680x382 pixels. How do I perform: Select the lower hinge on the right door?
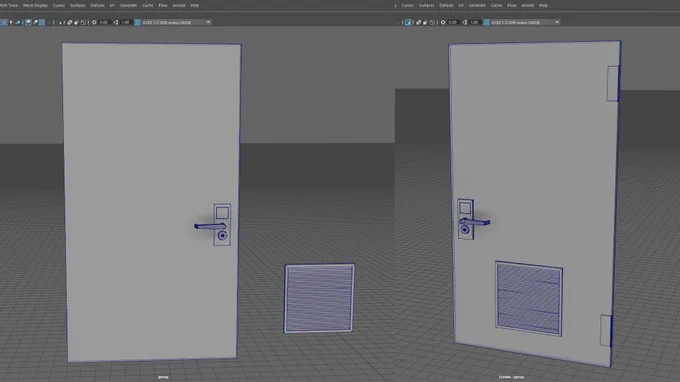[606, 330]
